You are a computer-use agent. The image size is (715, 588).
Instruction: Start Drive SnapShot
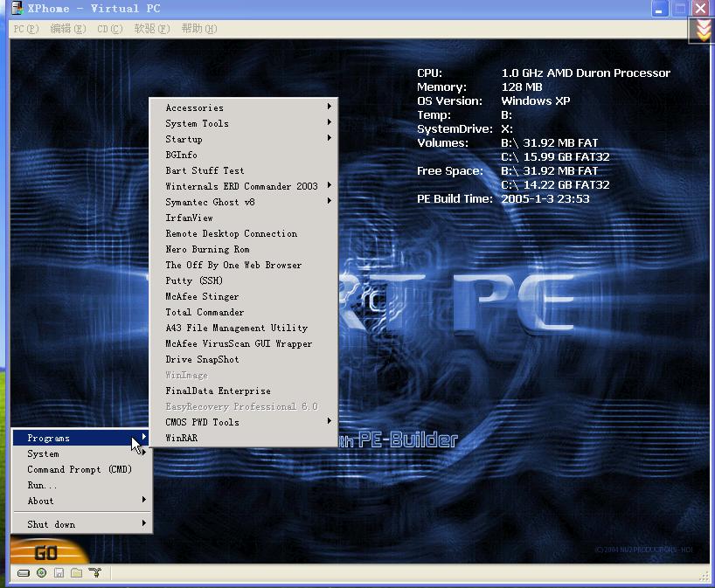point(244,359)
